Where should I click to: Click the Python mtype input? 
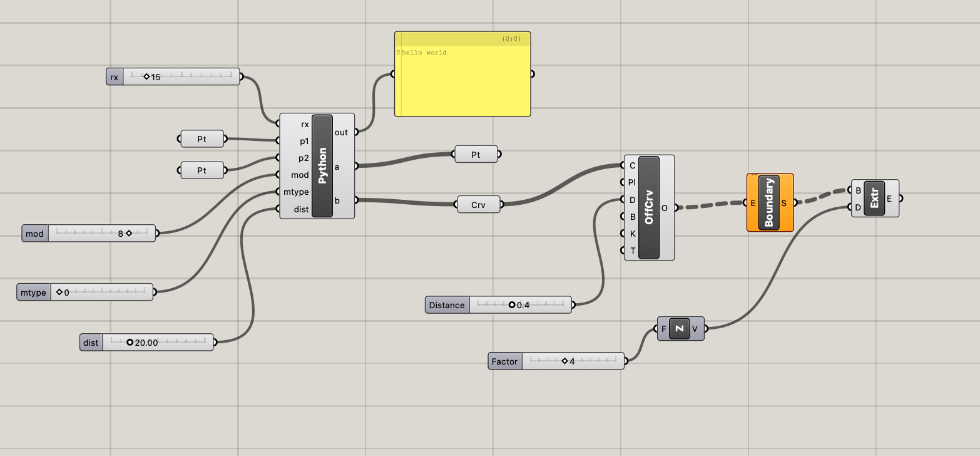point(296,192)
